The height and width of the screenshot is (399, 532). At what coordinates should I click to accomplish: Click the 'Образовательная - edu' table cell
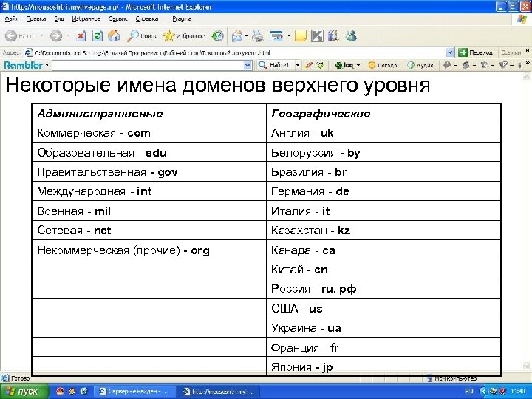pyautogui.click(x=149, y=152)
